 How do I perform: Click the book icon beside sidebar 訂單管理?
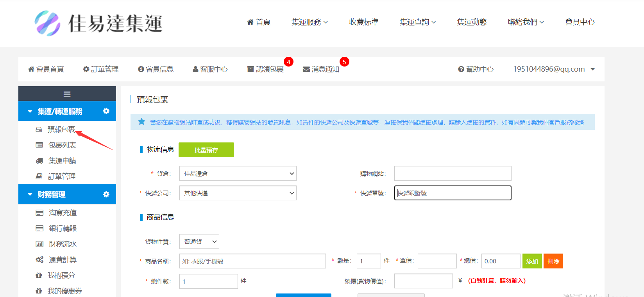tap(39, 176)
